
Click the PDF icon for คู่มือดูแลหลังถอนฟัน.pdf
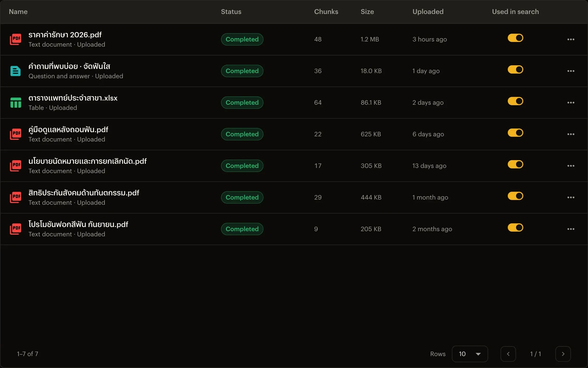tap(16, 134)
